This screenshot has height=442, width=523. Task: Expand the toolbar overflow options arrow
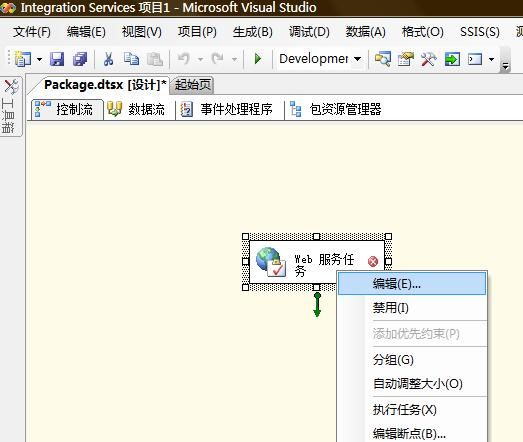[x=505, y=66]
